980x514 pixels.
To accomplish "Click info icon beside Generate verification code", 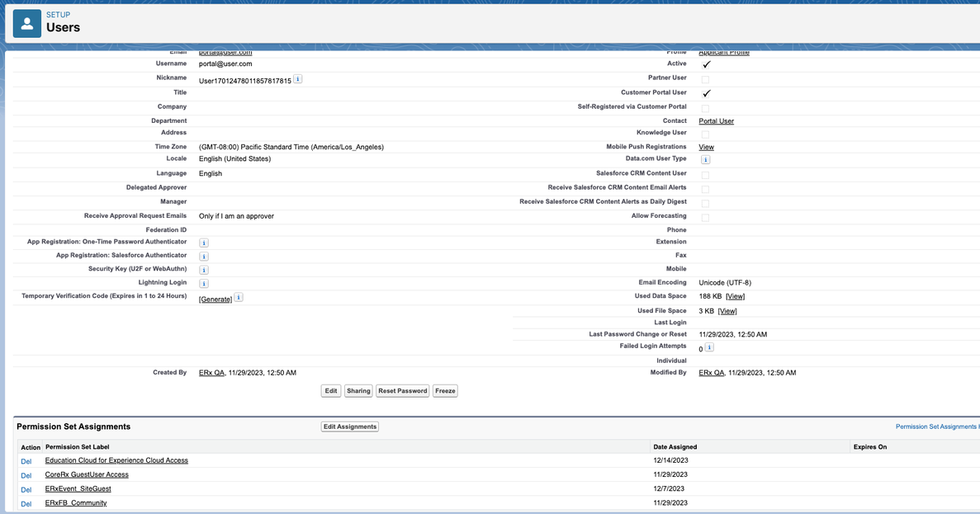I will pyautogui.click(x=239, y=298).
